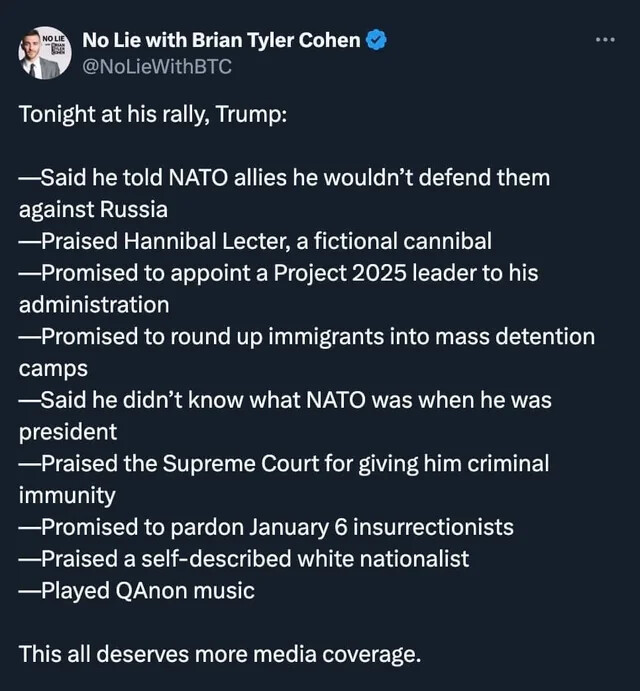This screenshot has width=640, height=691.
Task: Click the 'Tonight at his rally, Trump:' line
Action: click(x=153, y=115)
